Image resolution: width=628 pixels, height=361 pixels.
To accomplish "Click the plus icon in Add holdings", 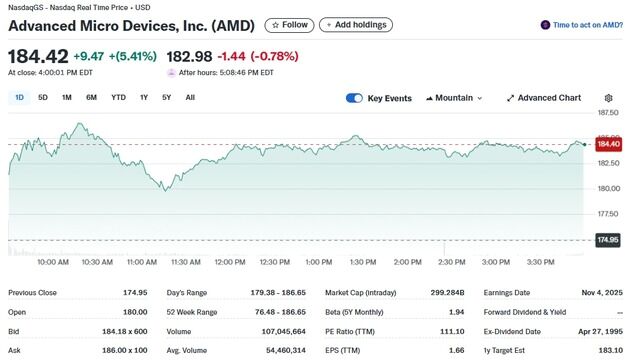I will pyautogui.click(x=329, y=25).
